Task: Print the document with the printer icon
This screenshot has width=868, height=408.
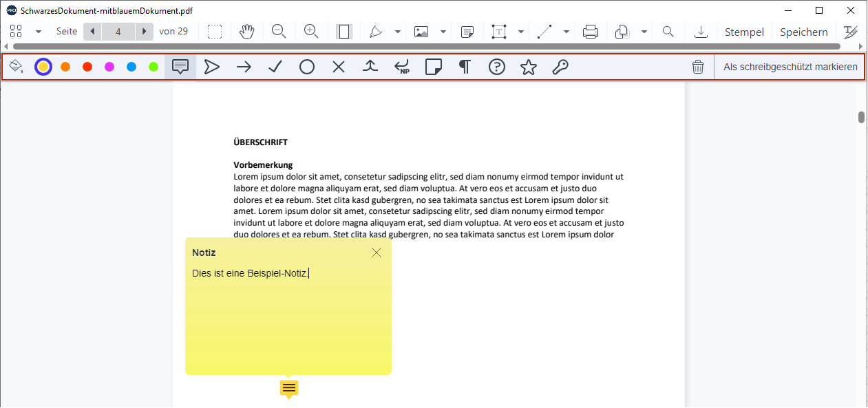Action: tap(590, 32)
